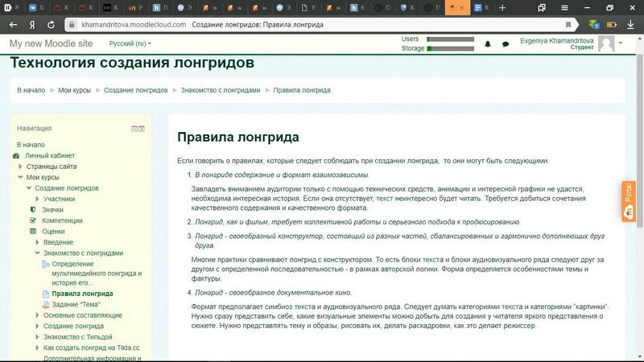Open the notifications bell icon
The image size is (644, 362).
(x=488, y=43)
